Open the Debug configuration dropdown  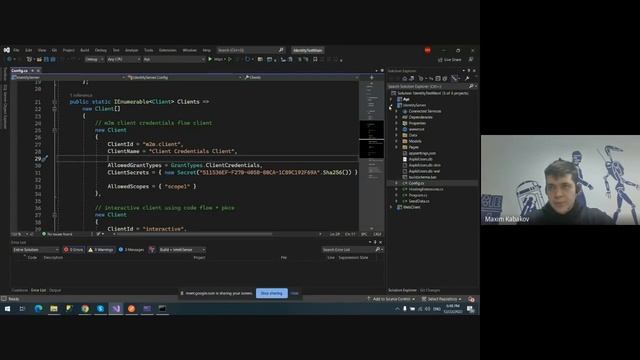click(94, 59)
